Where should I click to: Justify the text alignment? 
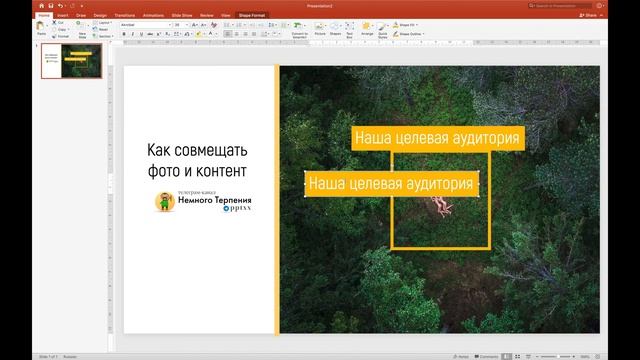pos(254,34)
